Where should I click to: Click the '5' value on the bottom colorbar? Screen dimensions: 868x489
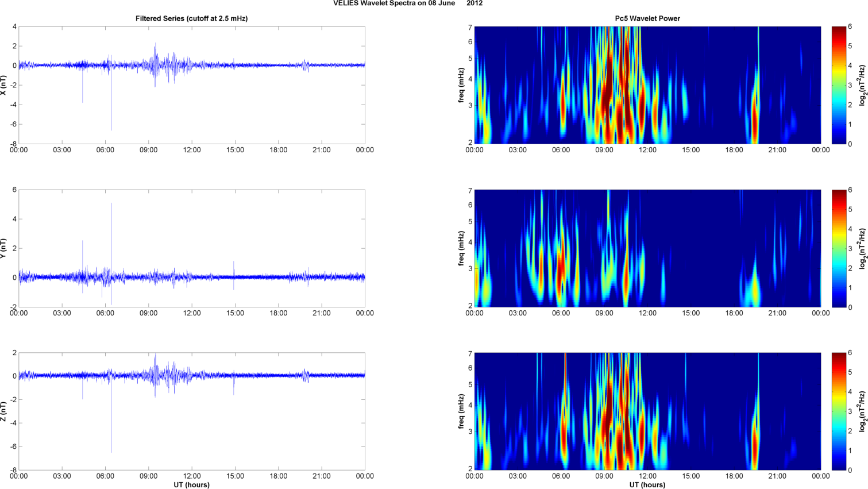850,372
